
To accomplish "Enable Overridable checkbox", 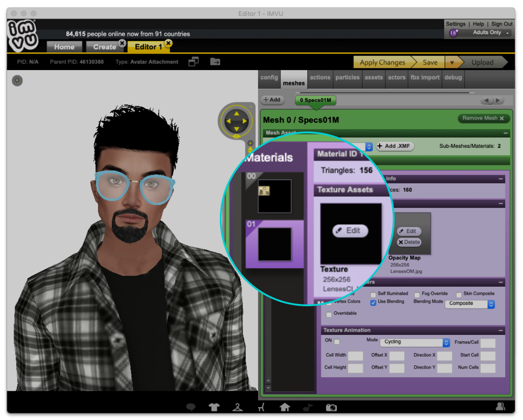I will (329, 314).
